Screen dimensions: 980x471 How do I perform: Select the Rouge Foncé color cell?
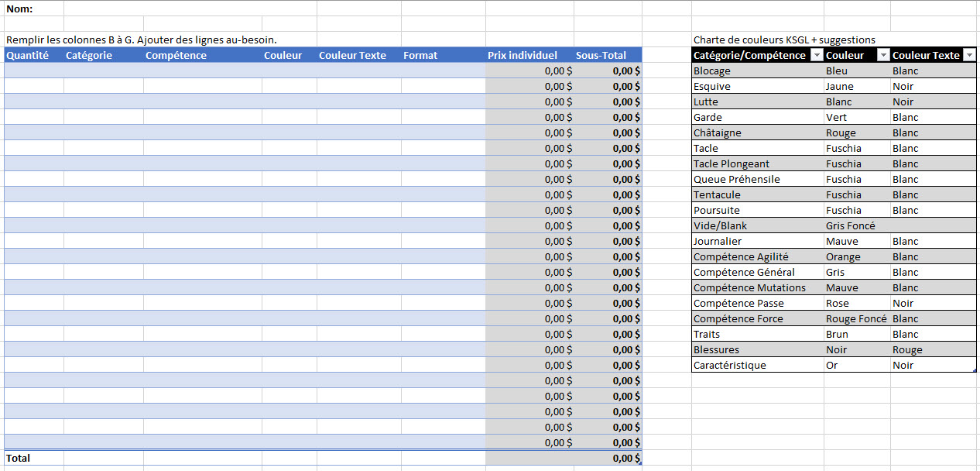tap(855, 318)
